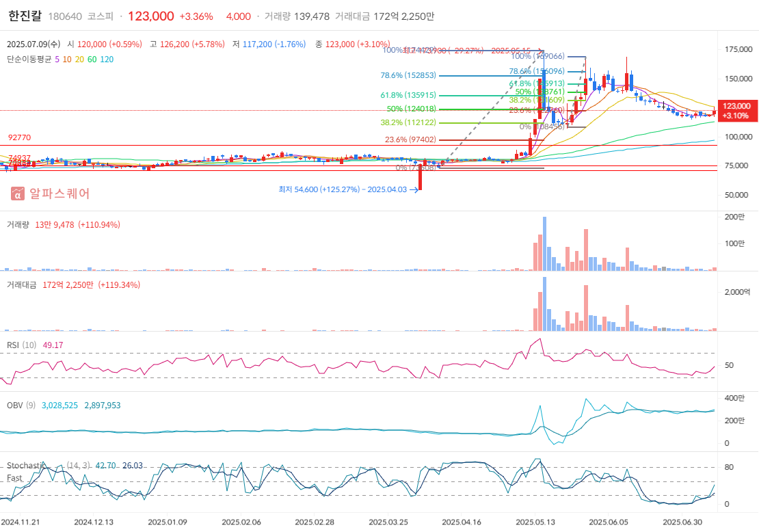Click the date label 2025.04.16

coord(462,522)
